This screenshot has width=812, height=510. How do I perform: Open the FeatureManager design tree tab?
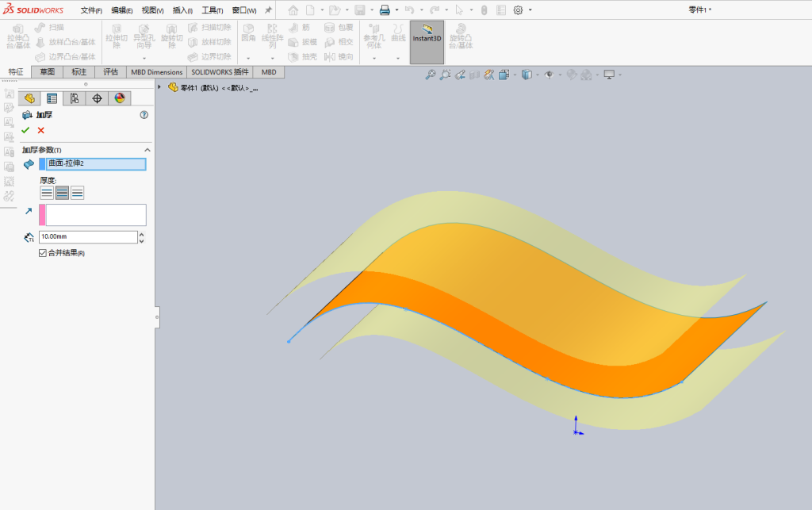pos(29,98)
